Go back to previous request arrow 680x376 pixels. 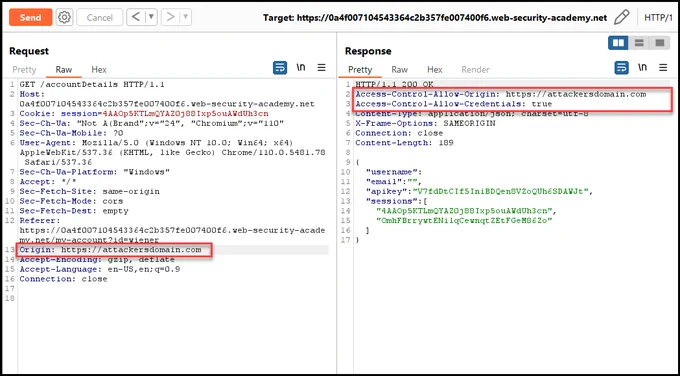[136, 17]
